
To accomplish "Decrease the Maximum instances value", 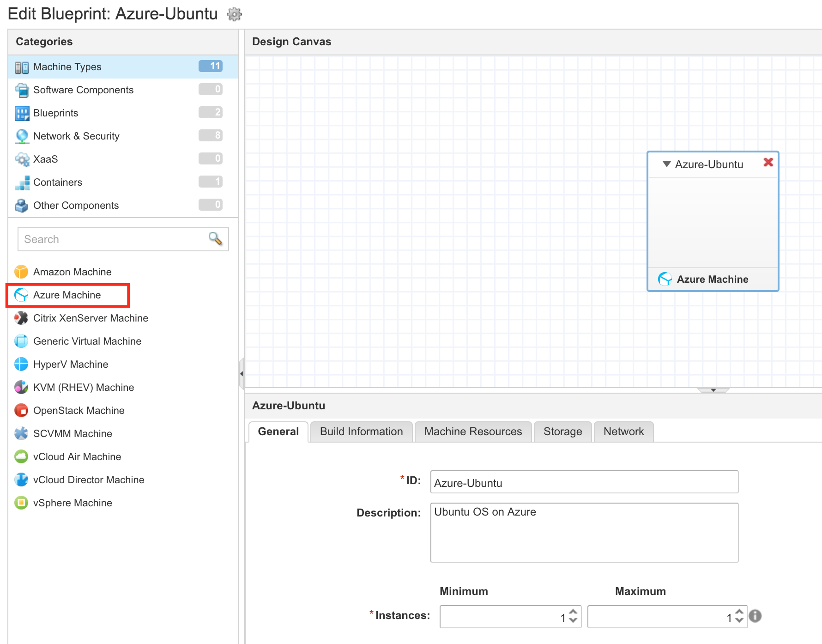I will [739, 620].
